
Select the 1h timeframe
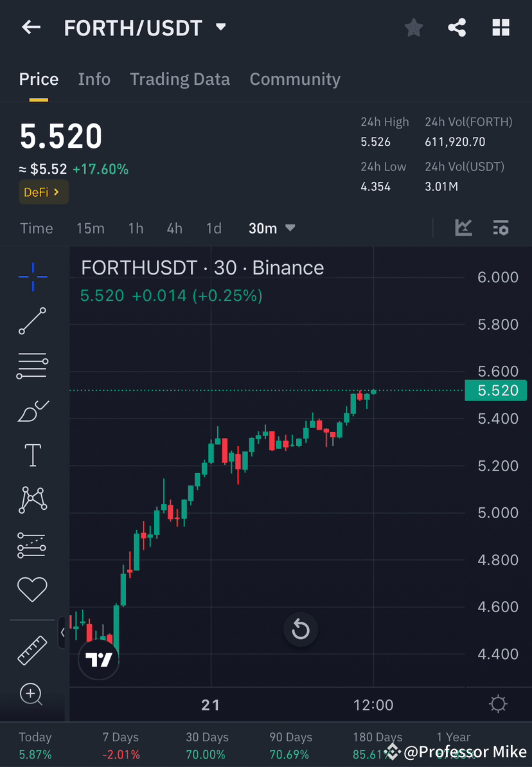coord(136,228)
